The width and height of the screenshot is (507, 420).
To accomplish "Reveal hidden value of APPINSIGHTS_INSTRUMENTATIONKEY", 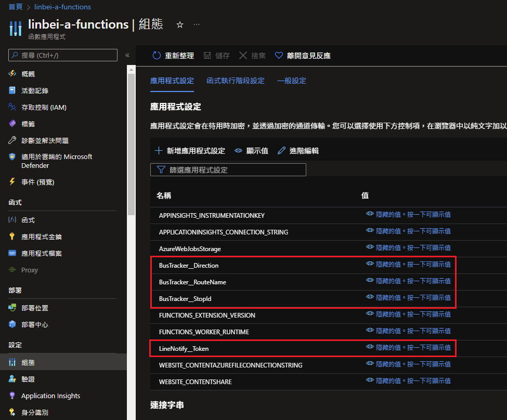I will pos(408,214).
